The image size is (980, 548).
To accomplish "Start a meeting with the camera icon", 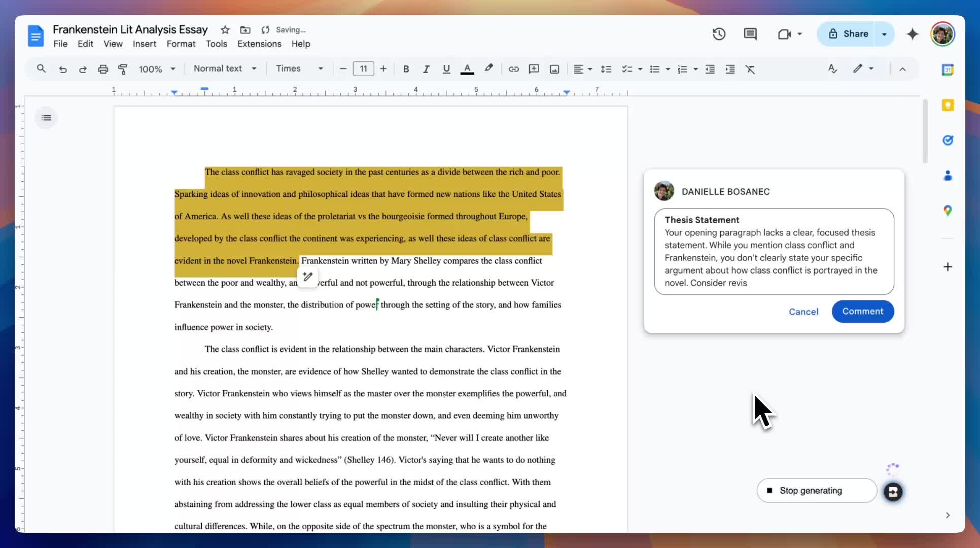I will pyautogui.click(x=785, y=34).
